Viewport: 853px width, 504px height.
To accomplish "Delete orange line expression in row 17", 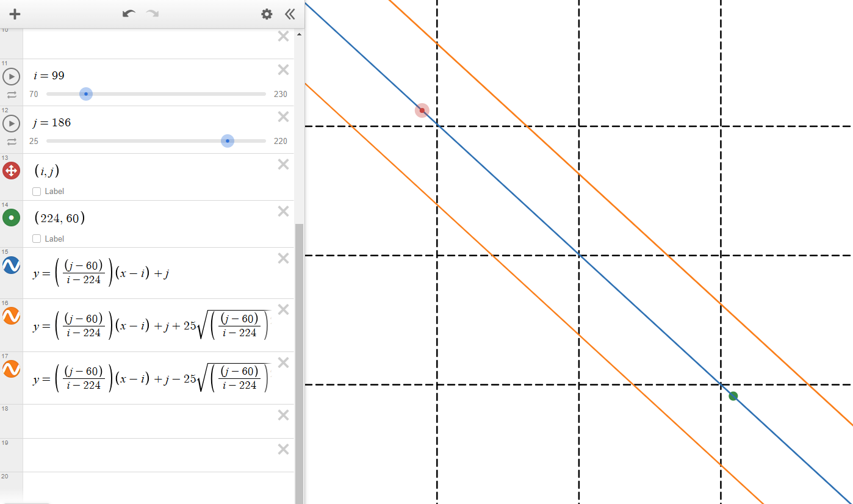I will [x=283, y=362].
